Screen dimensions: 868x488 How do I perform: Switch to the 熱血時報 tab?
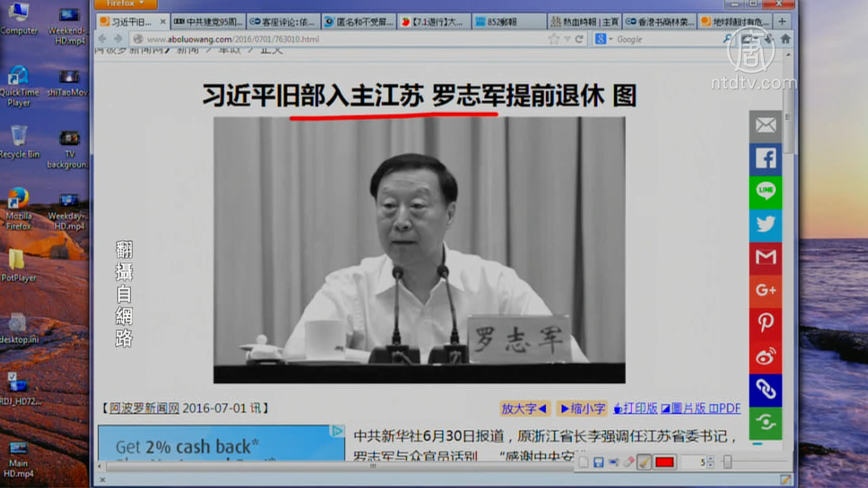pyautogui.click(x=584, y=22)
